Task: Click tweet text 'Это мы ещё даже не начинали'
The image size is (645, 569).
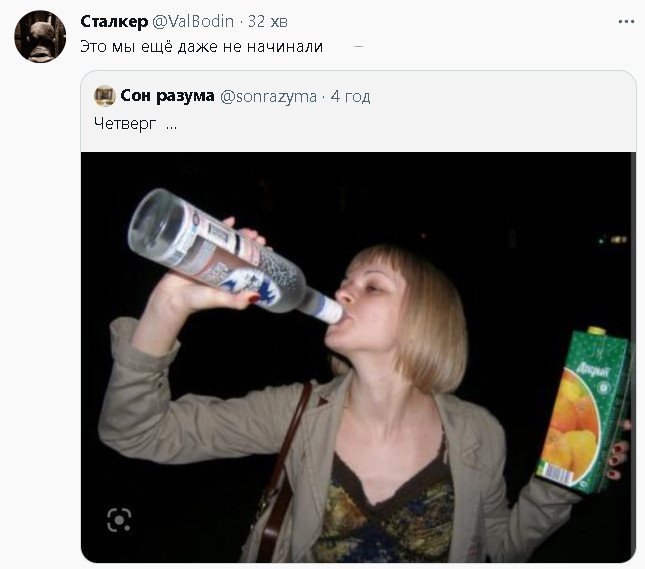Action: [201, 47]
